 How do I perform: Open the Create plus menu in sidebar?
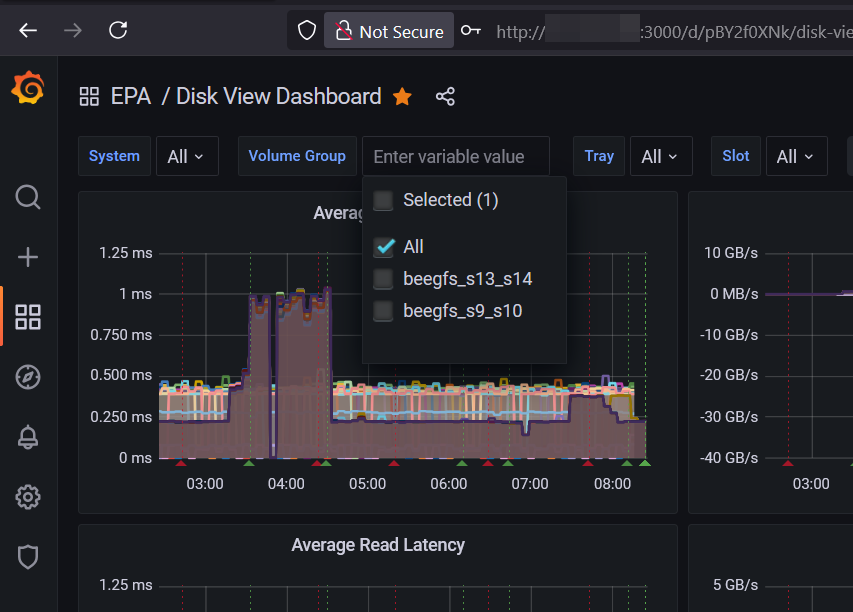click(28, 257)
